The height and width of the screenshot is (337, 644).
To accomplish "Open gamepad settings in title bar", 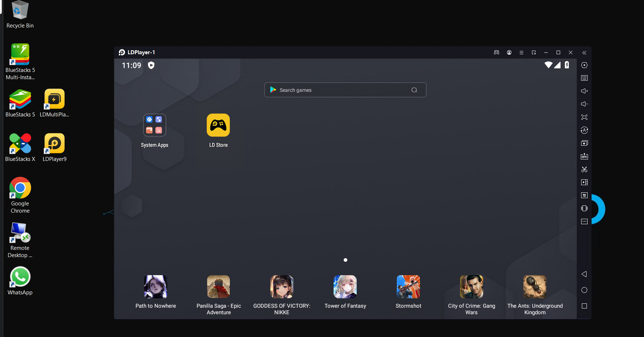I will [x=497, y=52].
